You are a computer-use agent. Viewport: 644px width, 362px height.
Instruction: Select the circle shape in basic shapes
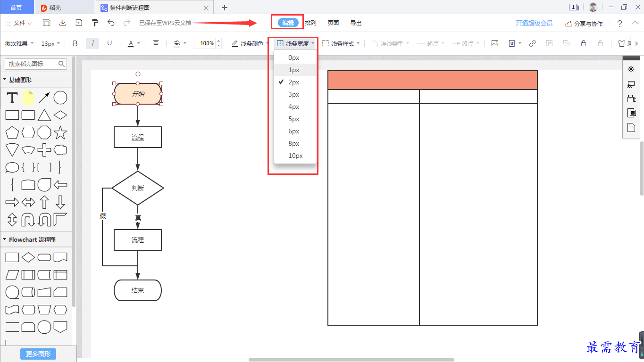point(60,98)
